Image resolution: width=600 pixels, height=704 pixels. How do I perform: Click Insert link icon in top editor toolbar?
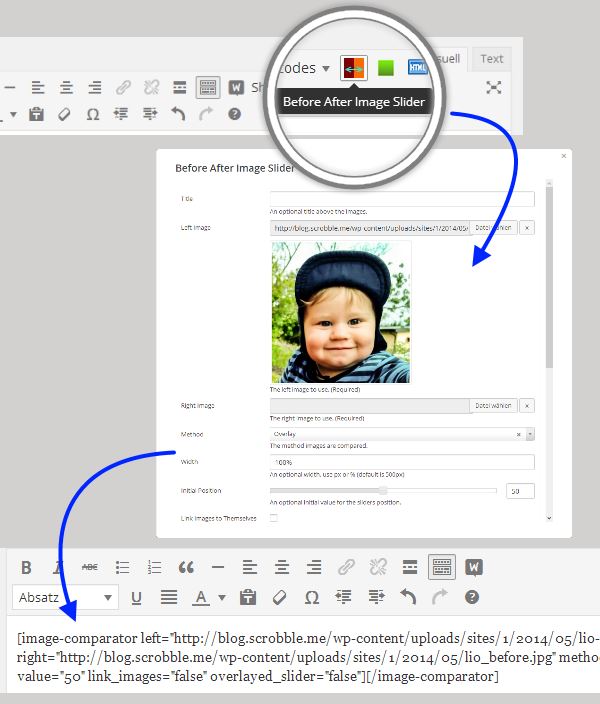pyautogui.click(x=123, y=87)
